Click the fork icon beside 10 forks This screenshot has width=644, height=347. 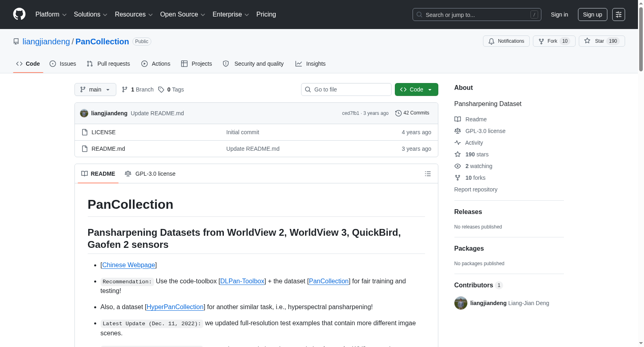pos(458,178)
